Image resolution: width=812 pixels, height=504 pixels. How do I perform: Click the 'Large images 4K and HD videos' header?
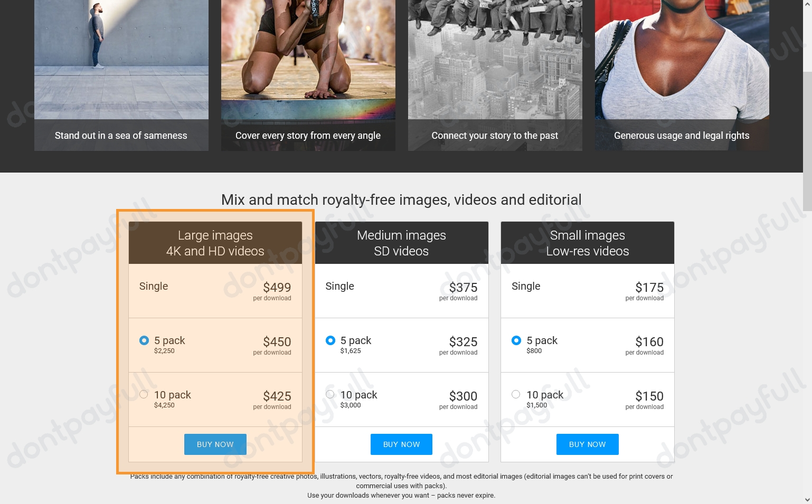point(215,243)
